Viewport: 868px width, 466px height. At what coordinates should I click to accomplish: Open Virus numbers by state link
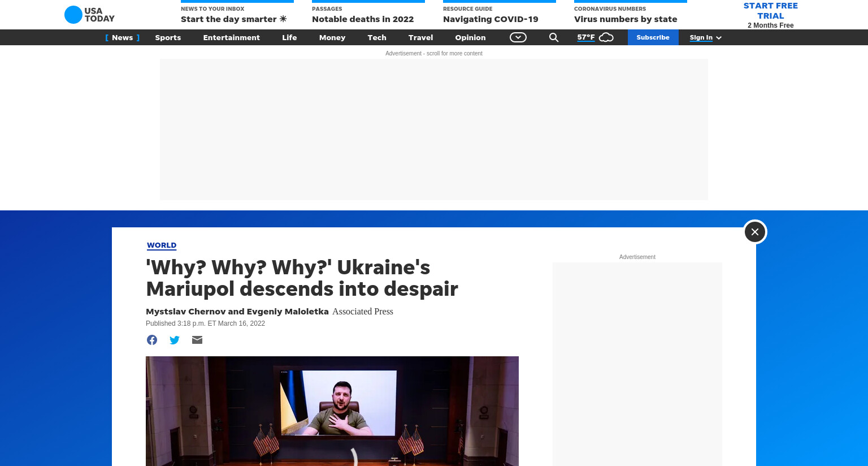(626, 19)
